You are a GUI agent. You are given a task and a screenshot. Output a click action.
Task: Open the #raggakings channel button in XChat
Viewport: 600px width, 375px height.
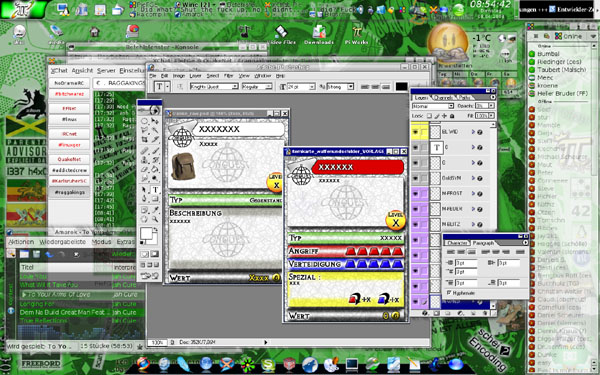(69, 192)
